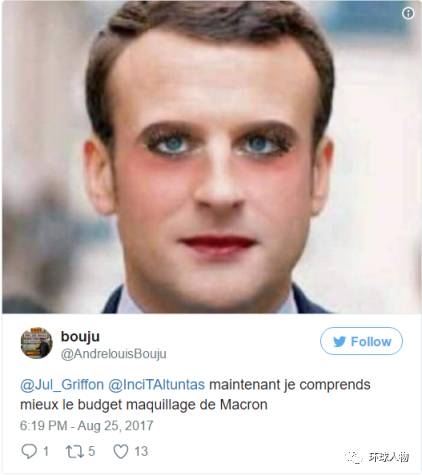Viewport: 422px width, 476px height.
Task: View the like count of 13
Action: [141, 451]
